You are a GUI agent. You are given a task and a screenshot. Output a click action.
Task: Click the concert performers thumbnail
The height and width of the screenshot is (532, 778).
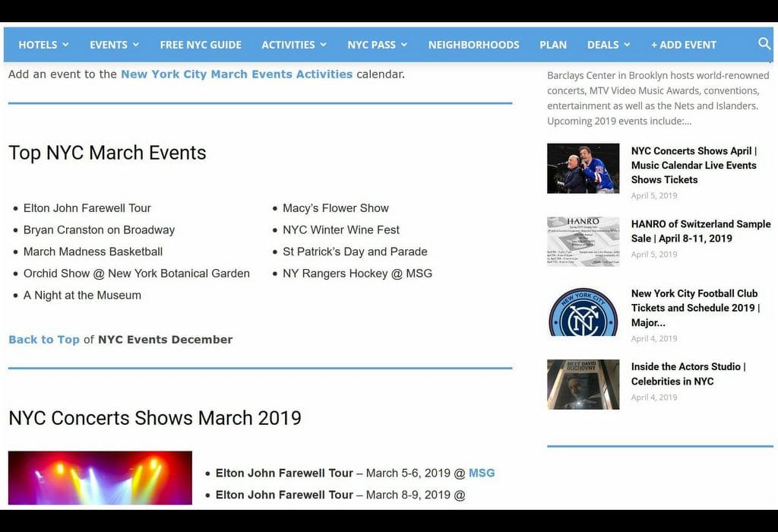(583, 168)
